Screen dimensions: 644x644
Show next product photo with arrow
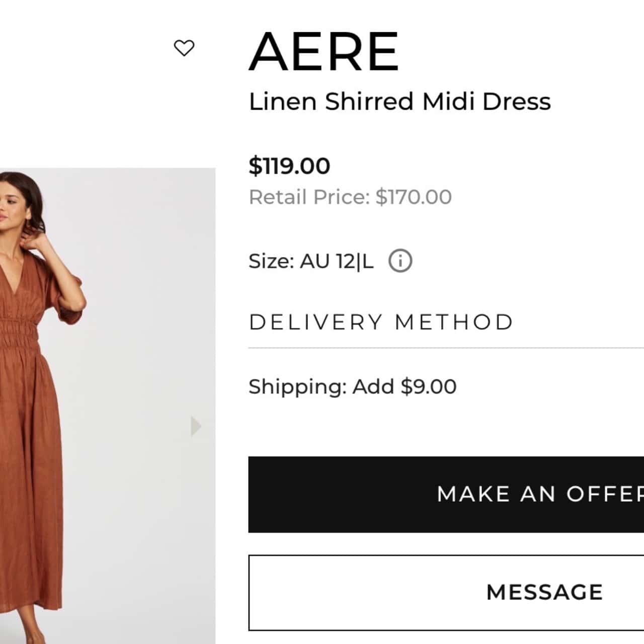click(196, 426)
